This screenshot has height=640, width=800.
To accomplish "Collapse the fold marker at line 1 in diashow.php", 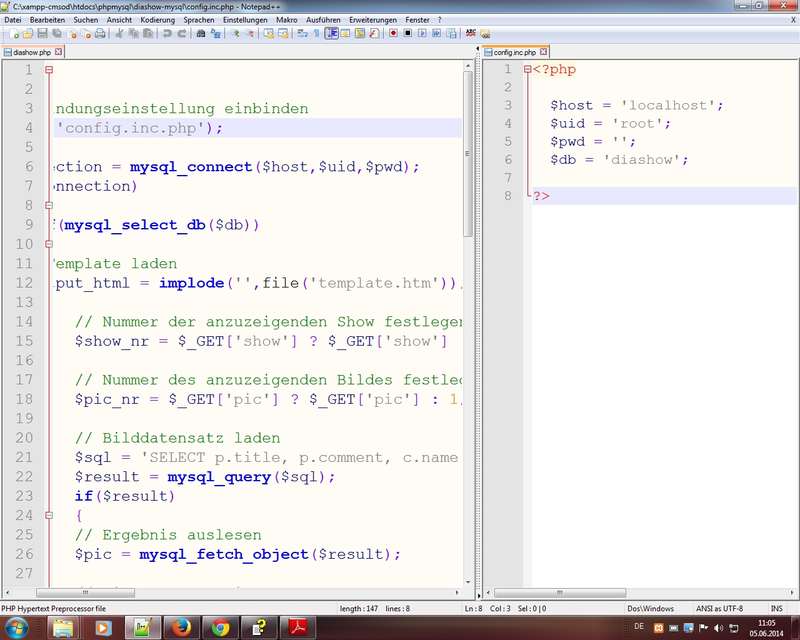I will [49, 70].
